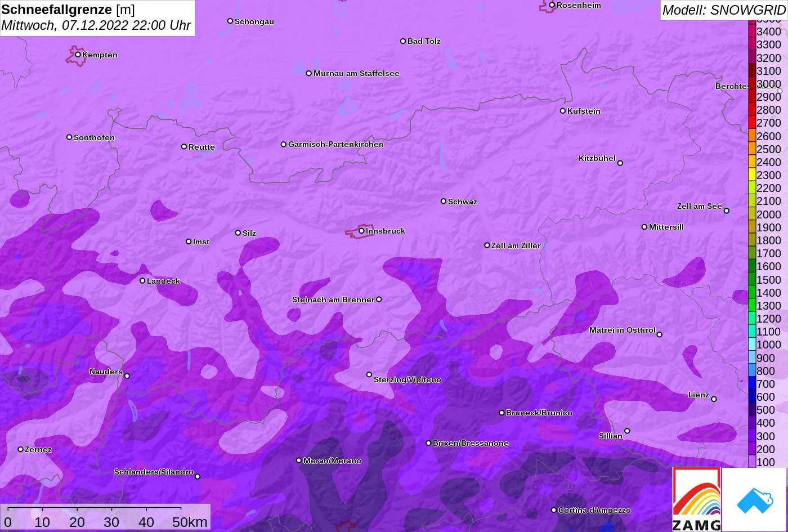
Task: Select the 3100 m dark red swatch
Action: point(752,70)
